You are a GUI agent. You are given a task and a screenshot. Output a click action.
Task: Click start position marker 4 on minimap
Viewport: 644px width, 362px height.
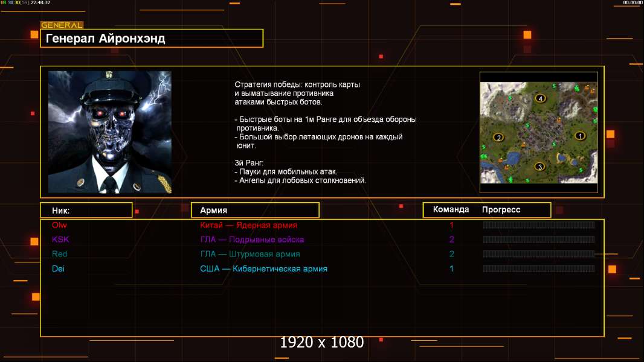pyautogui.click(x=541, y=98)
